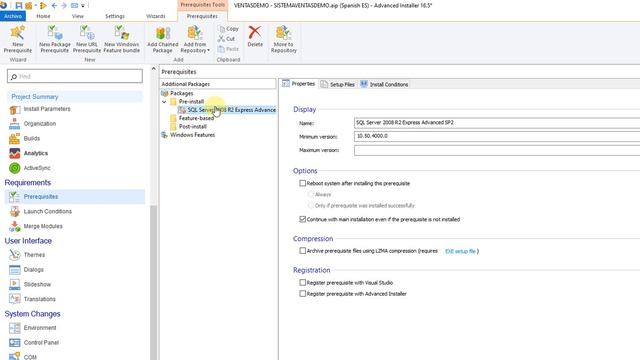Click the Minimum version field
The height and width of the screenshot is (360, 640).
pyautogui.click(x=497, y=136)
